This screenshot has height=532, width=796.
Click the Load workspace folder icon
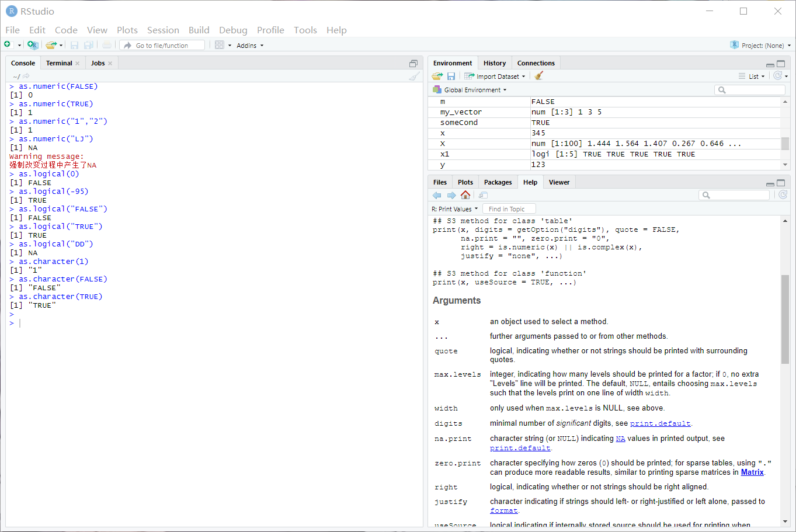pyautogui.click(x=437, y=76)
